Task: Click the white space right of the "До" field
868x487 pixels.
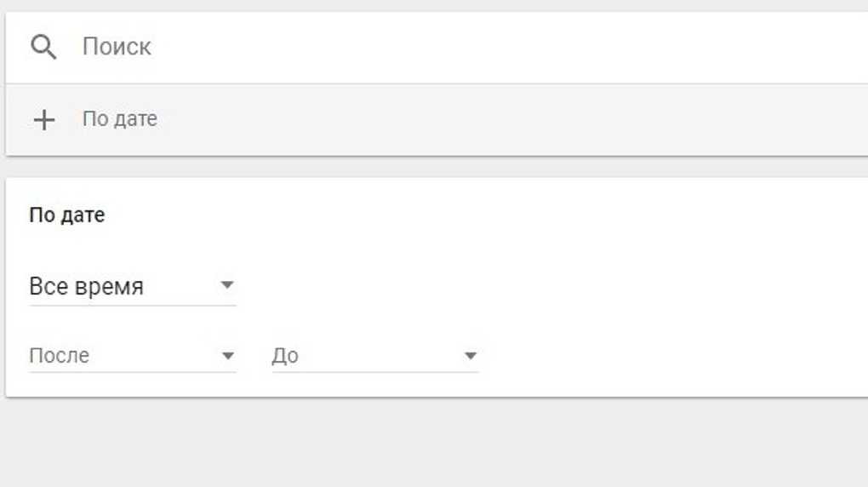Action: pyautogui.click(x=664, y=356)
